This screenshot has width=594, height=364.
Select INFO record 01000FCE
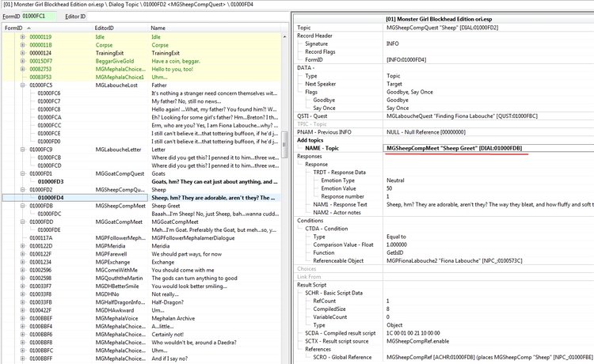coord(142,134)
